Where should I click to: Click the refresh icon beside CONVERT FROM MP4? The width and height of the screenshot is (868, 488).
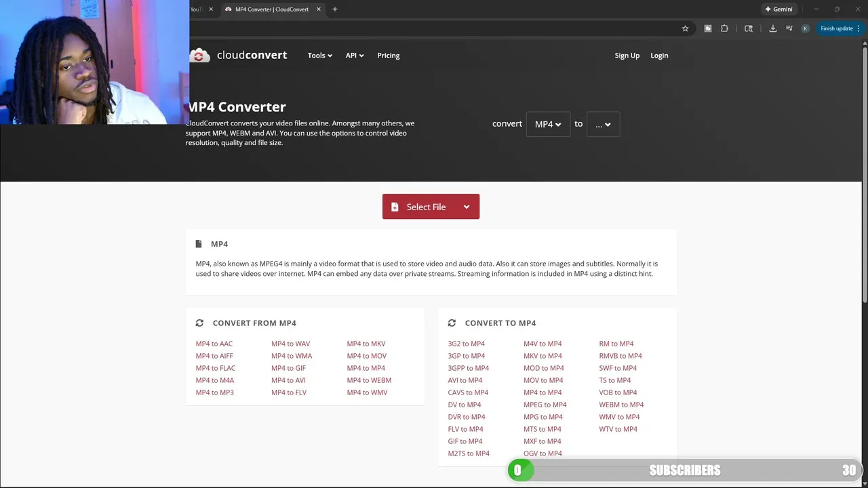pyautogui.click(x=199, y=323)
